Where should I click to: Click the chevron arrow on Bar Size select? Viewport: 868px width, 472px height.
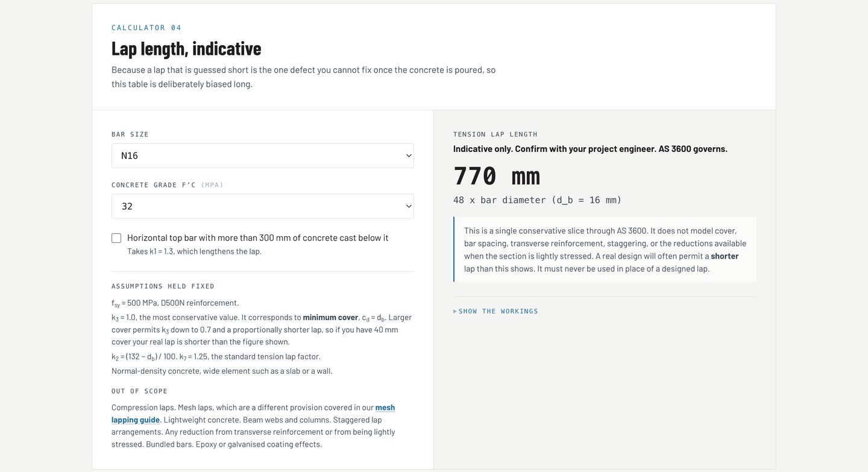tap(409, 156)
